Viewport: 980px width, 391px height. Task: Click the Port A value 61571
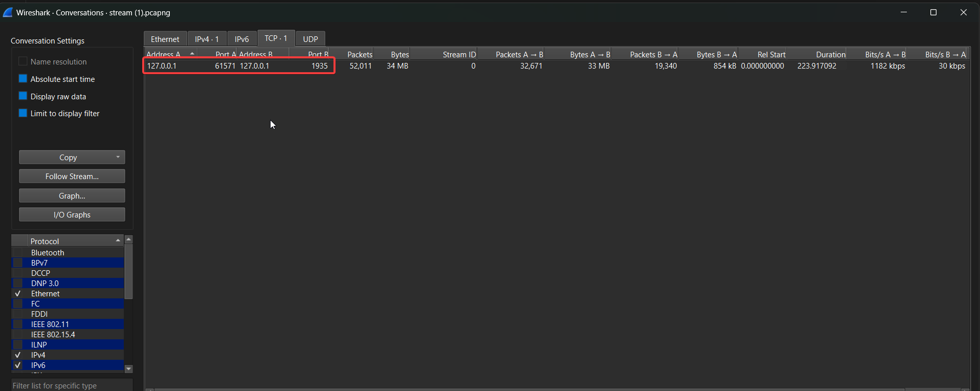click(x=225, y=66)
